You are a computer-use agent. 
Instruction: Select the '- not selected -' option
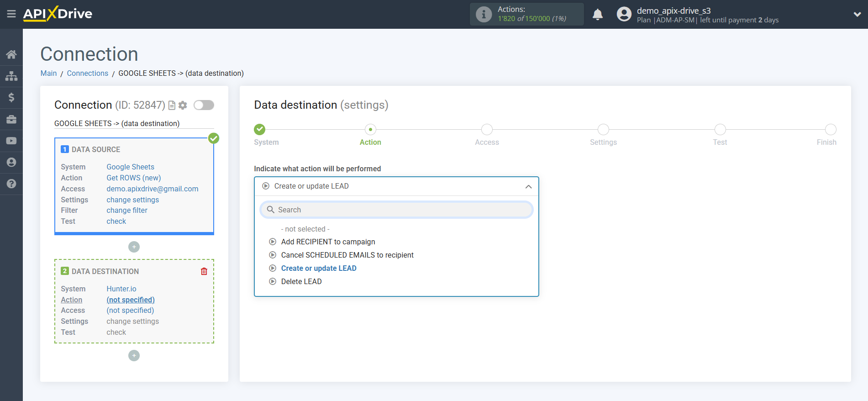305,229
